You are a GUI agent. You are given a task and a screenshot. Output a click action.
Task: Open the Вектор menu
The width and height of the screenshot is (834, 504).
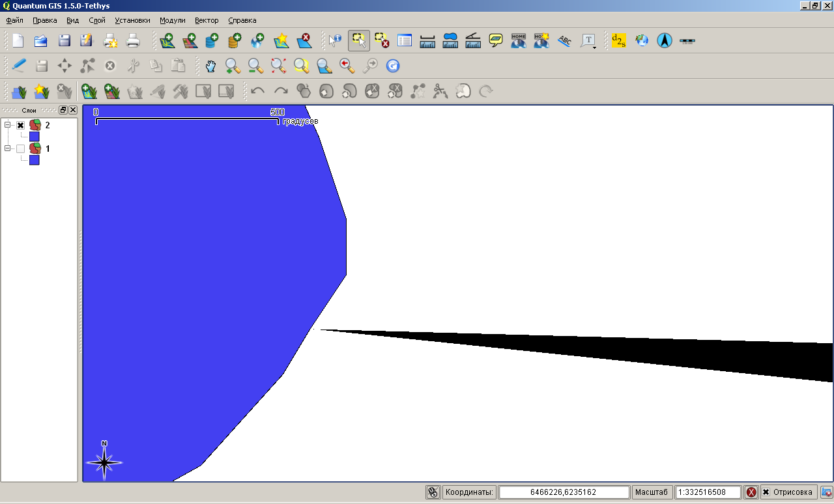click(x=207, y=20)
